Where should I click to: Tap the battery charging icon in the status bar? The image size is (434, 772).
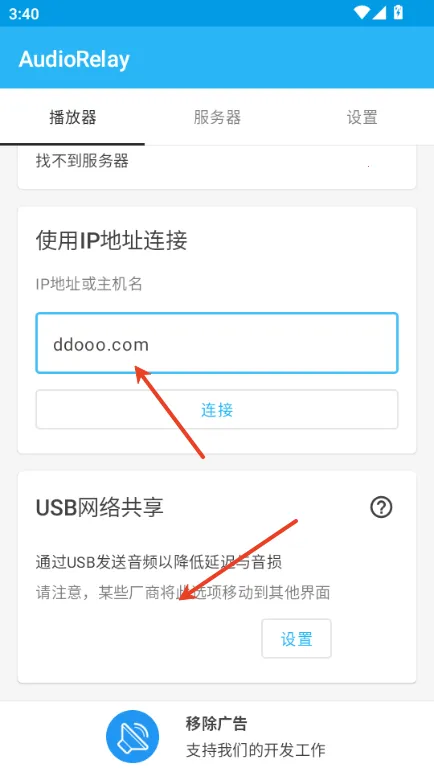398,12
